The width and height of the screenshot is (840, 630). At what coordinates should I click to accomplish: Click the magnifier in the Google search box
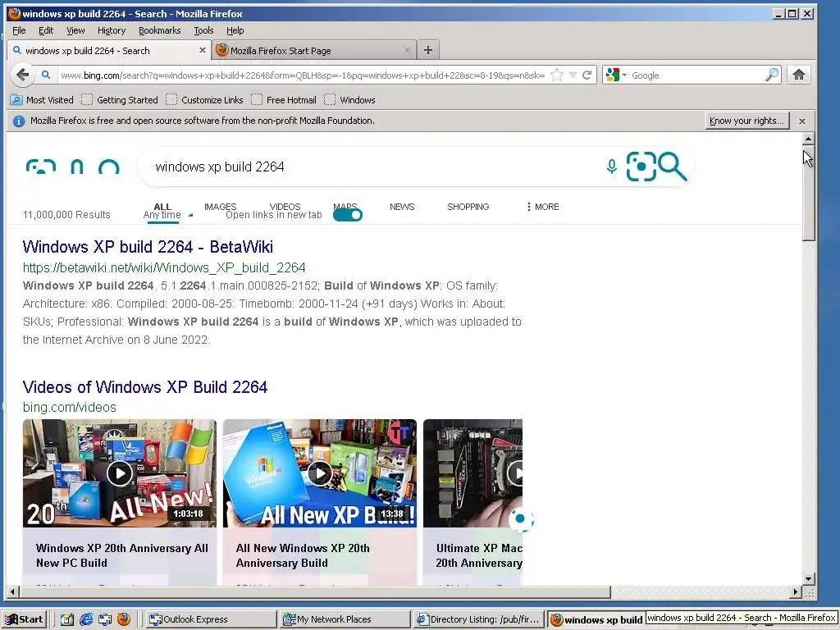(x=771, y=75)
